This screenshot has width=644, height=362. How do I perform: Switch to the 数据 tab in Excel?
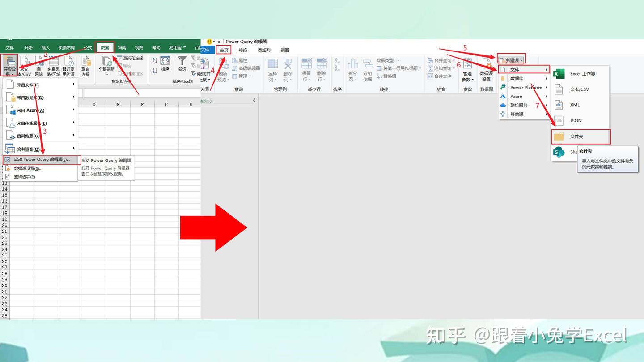point(105,48)
